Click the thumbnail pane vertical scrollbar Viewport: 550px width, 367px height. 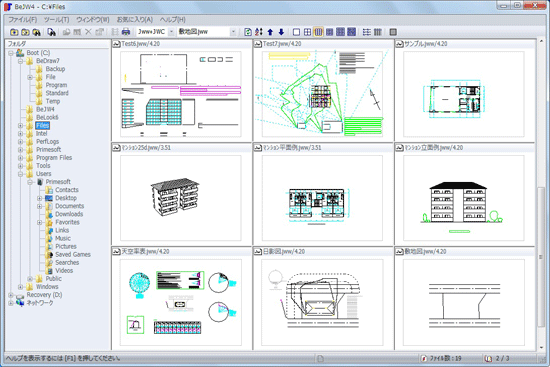point(541,195)
